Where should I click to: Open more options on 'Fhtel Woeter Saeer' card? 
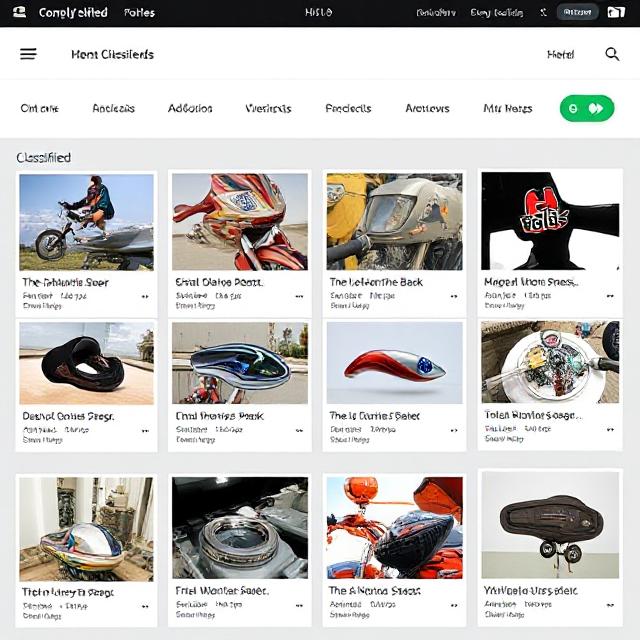coord(299,606)
